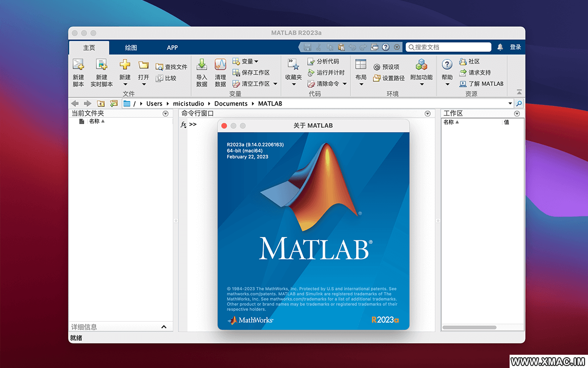Open the 布局 layout dropdown
Image resolution: width=588 pixels, height=368 pixels.
click(x=361, y=72)
